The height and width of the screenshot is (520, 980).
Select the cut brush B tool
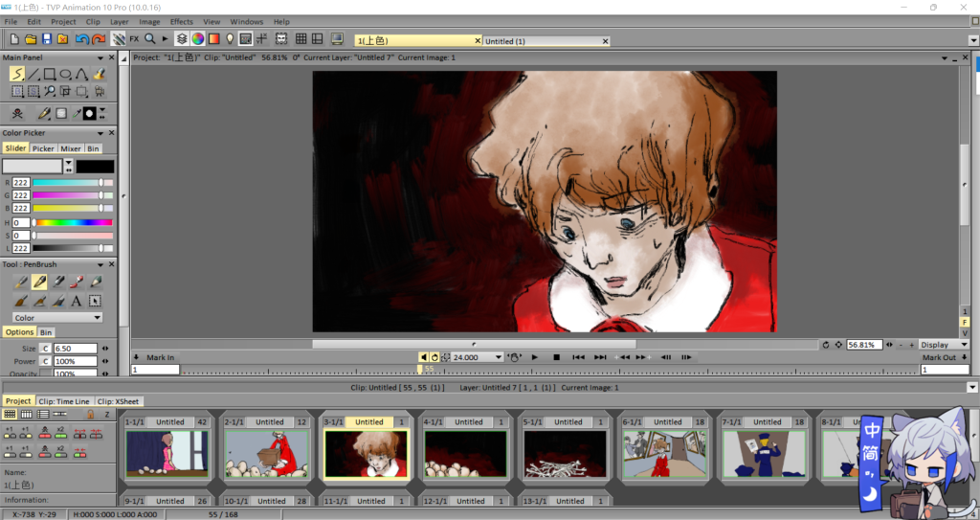(17, 91)
